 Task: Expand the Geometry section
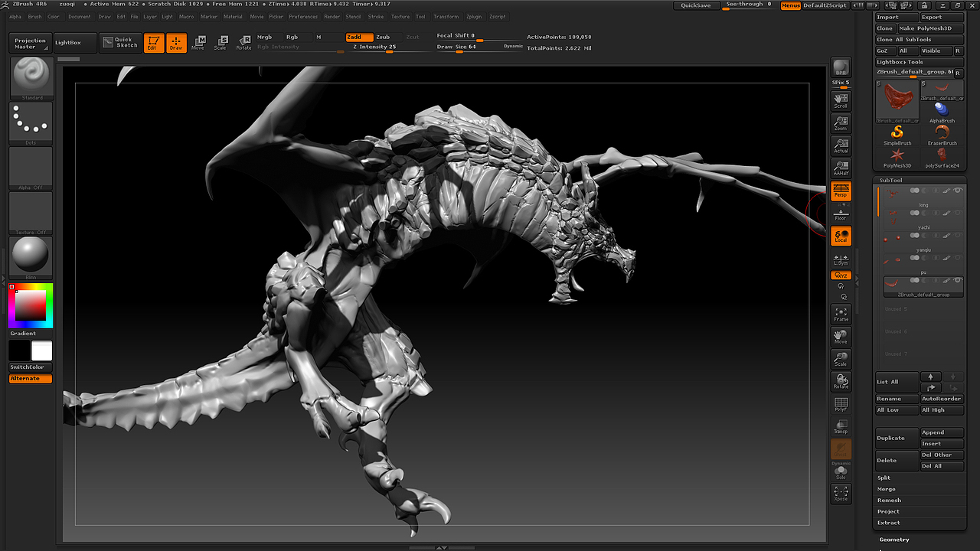click(x=894, y=540)
